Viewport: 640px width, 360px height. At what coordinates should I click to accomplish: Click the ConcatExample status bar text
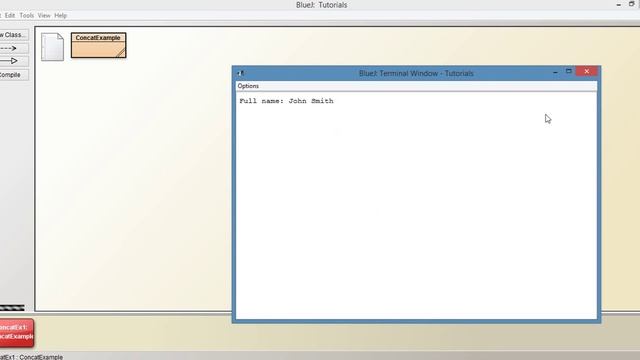[31, 357]
